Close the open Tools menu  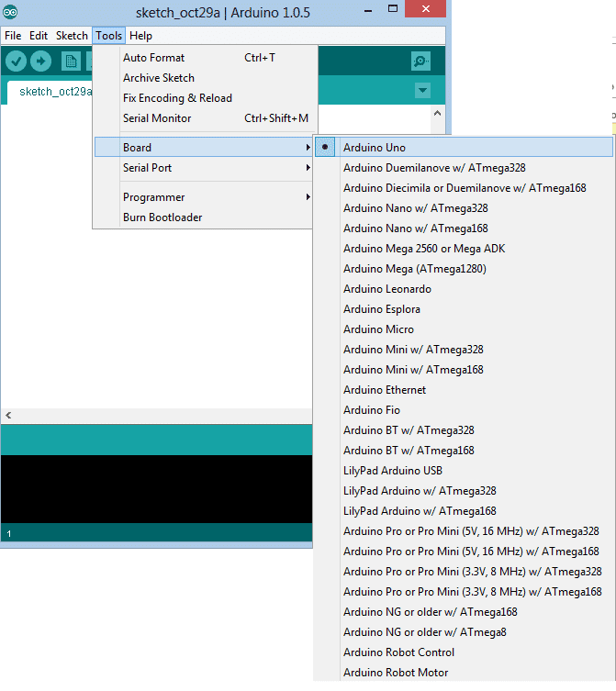coord(109,36)
